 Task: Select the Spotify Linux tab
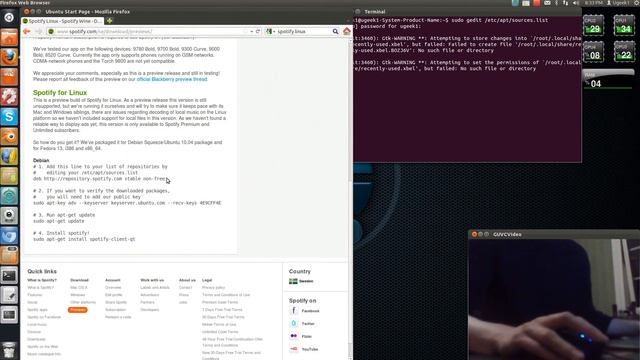click(62, 21)
